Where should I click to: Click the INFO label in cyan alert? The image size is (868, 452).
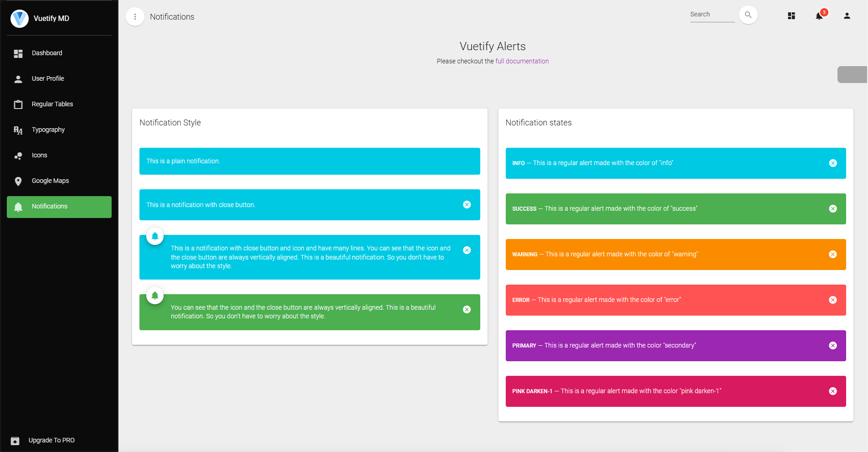click(519, 163)
